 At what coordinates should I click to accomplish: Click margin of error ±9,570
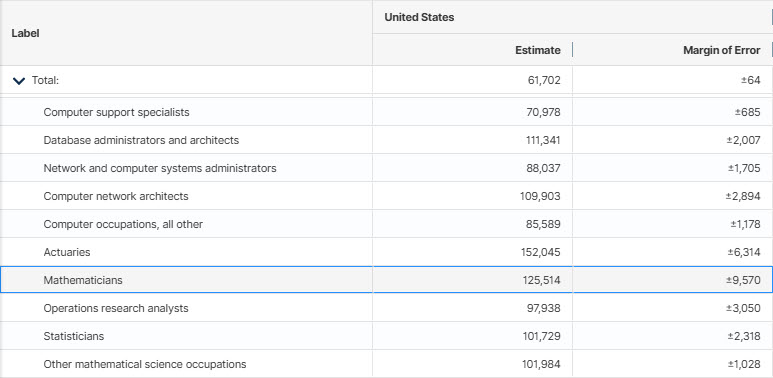(743, 280)
